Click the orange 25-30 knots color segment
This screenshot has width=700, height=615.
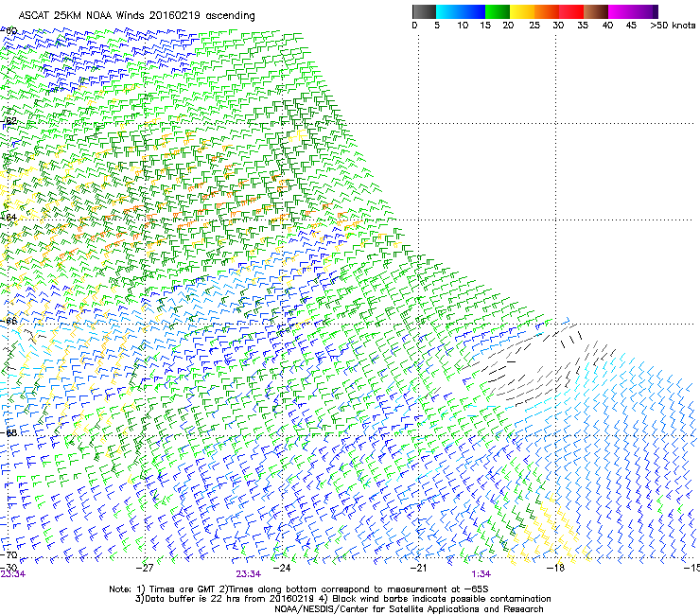pyautogui.click(x=547, y=11)
